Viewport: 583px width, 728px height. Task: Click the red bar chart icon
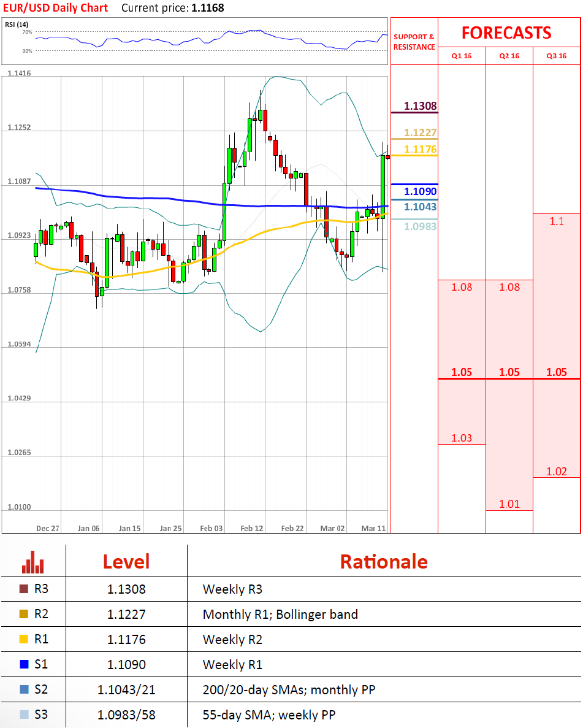click(32, 562)
